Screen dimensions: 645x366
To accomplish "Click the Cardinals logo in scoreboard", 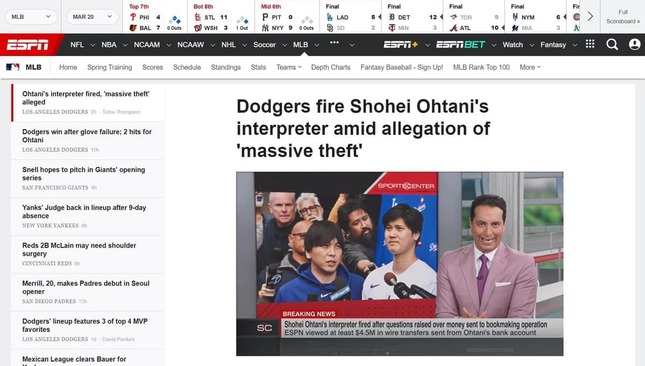I will point(198,17).
